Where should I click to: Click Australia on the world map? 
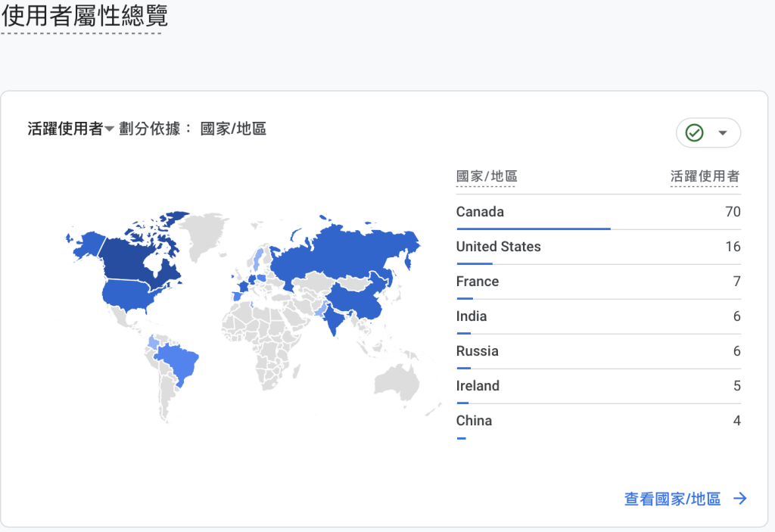pos(399,382)
